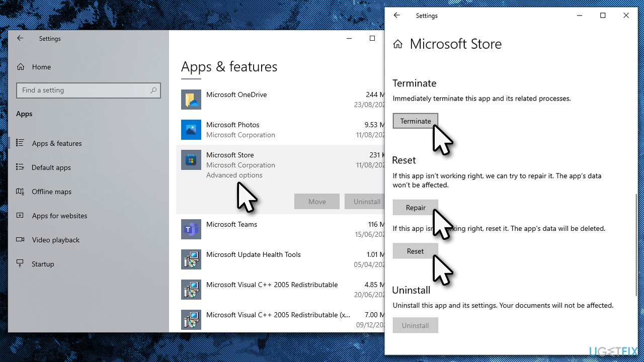This screenshot has height=362, width=644.
Task: Click the Microsoft Teams app icon
Action: click(x=191, y=229)
